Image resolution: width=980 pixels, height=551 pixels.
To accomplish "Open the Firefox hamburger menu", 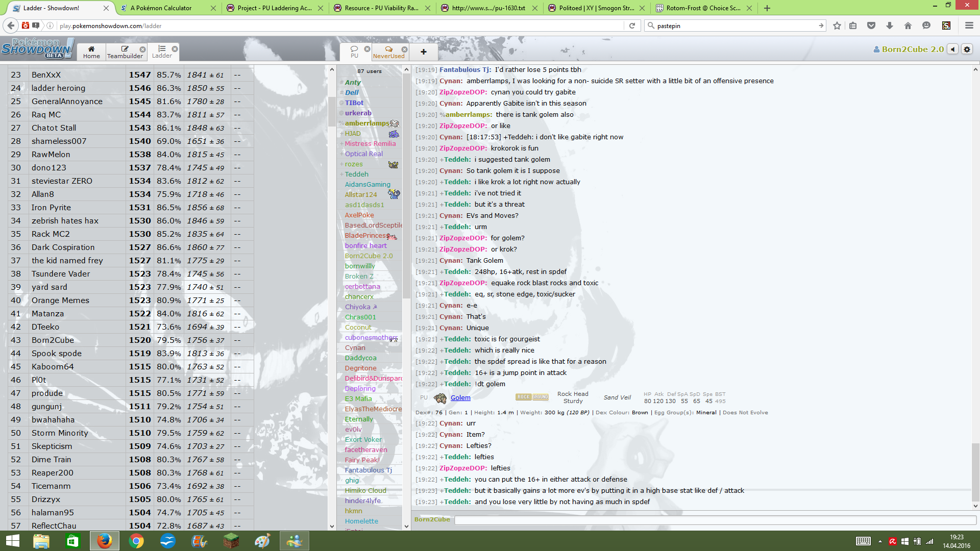I will (969, 26).
